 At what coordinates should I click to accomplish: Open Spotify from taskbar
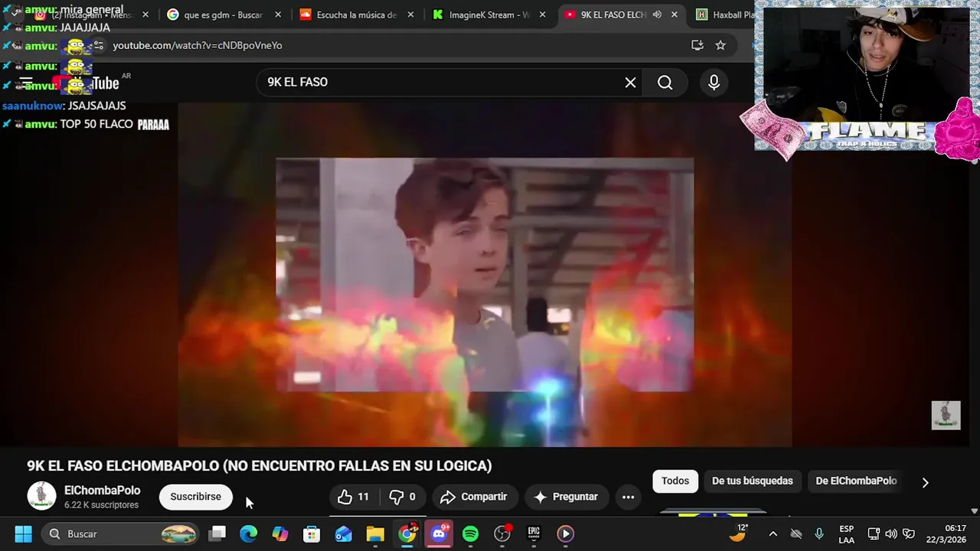[x=470, y=533]
